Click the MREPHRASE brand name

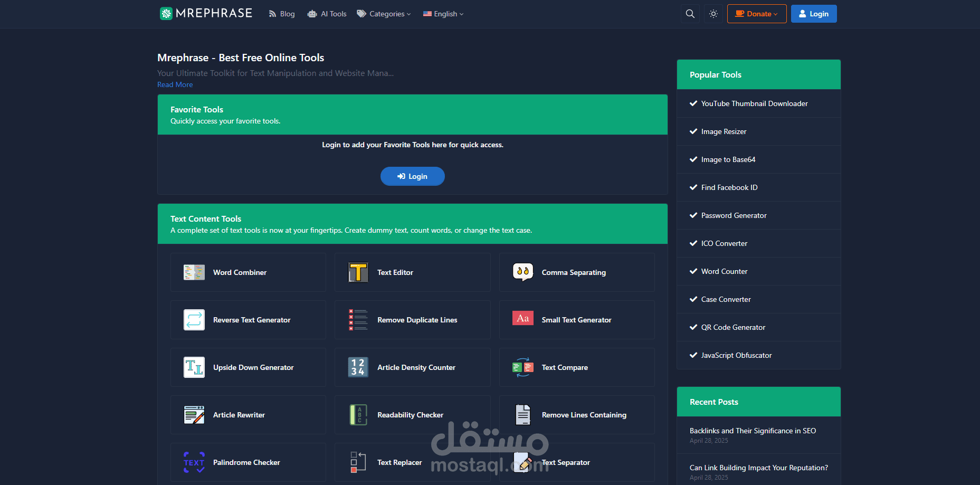(x=214, y=13)
